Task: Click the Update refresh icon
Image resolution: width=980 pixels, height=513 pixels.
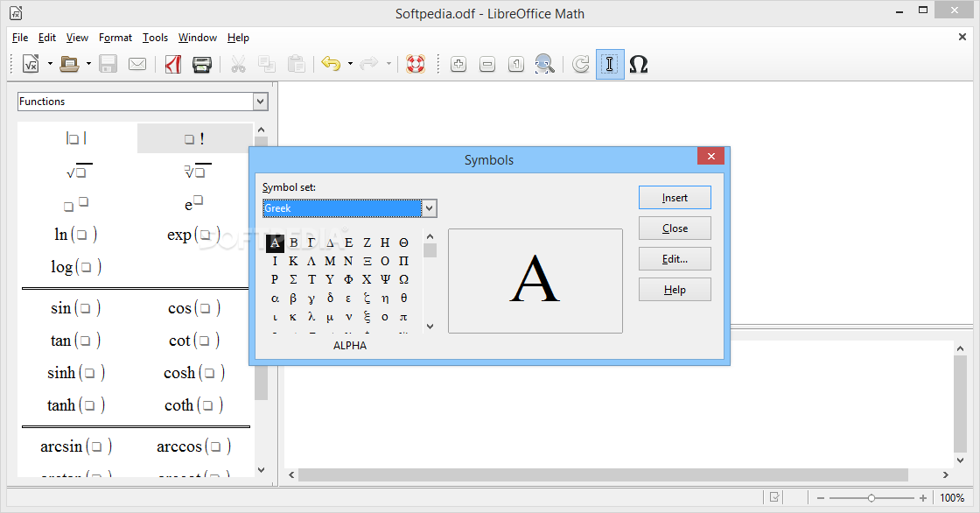Action: [581, 64]
